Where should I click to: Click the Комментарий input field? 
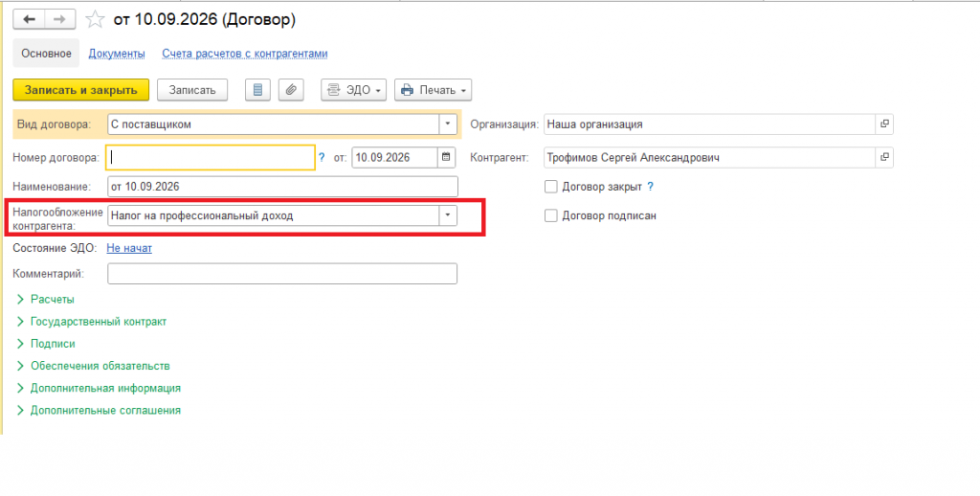[x=282, y=274]
